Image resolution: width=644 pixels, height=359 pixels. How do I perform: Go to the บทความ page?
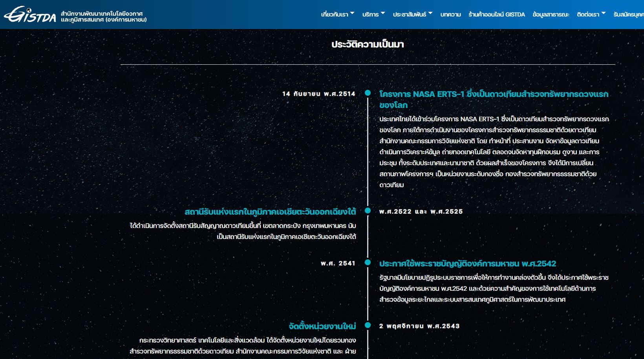[x=450, y=15]
